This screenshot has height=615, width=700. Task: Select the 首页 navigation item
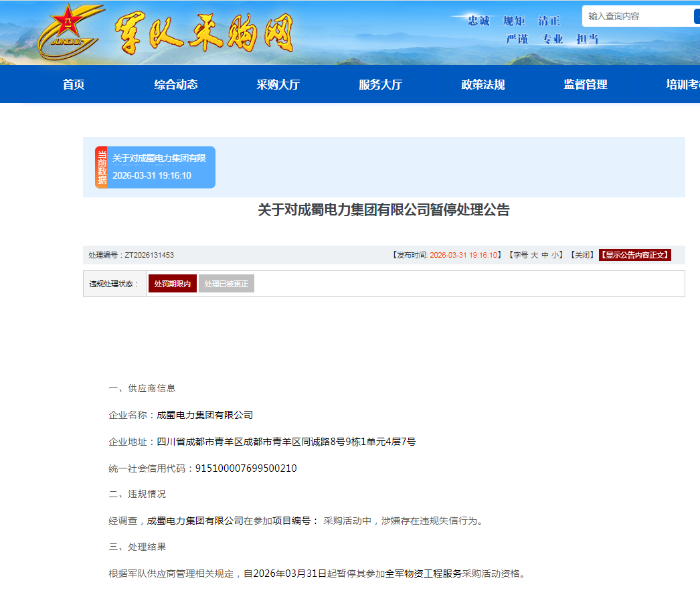coord(72,84)
